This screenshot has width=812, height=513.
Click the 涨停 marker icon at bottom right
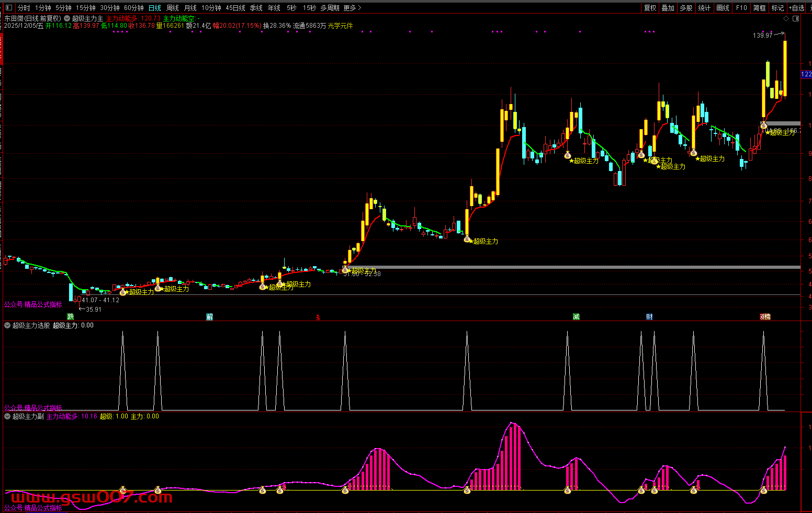(x=765, y=317)
